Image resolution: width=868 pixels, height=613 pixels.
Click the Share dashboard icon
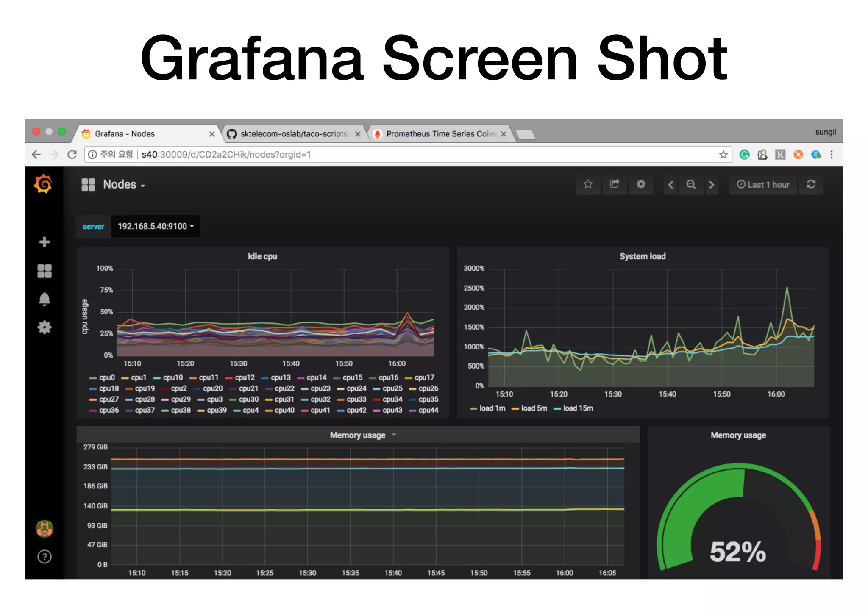(x=614, y=184)
